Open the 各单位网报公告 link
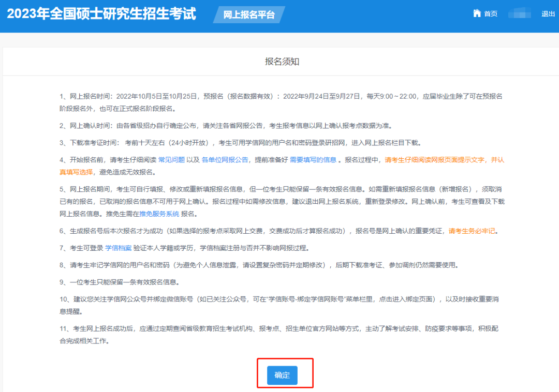The width and height of the screenshot is (559, 392). click(x=225, y=159)
